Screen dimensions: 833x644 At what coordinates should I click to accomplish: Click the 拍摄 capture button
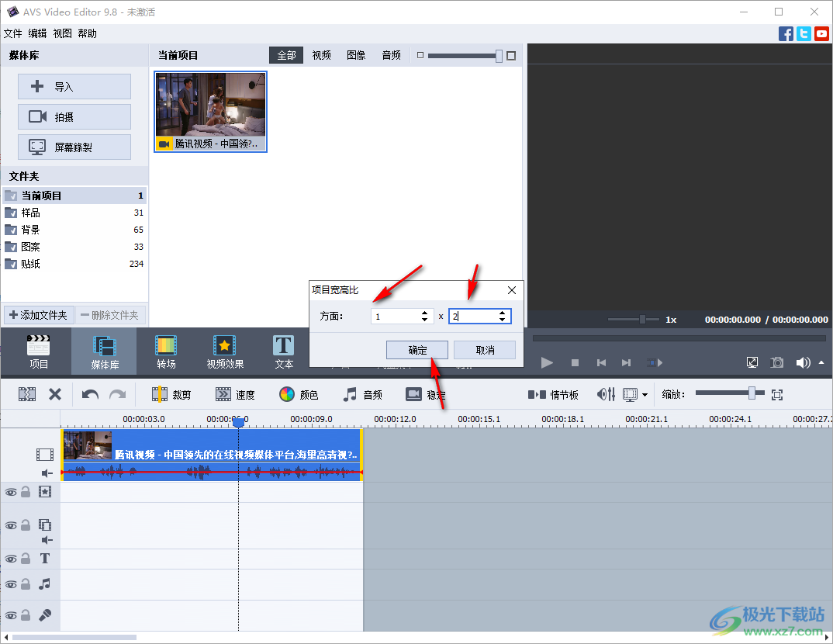[74, 117]
